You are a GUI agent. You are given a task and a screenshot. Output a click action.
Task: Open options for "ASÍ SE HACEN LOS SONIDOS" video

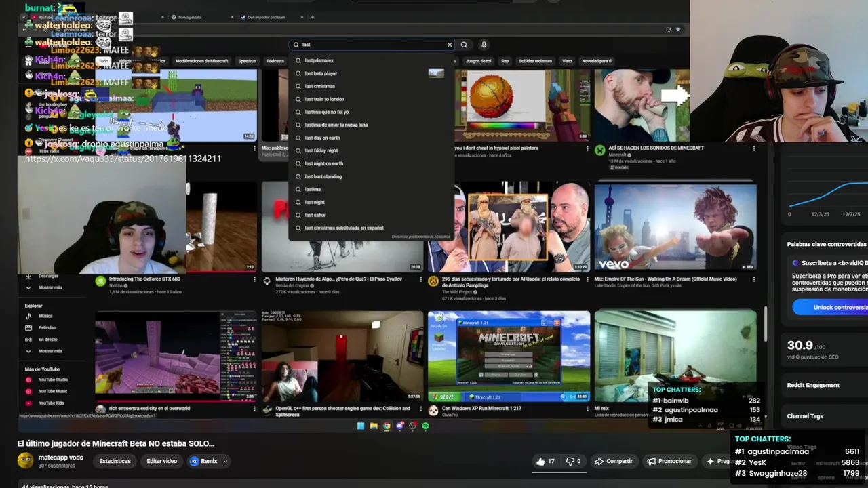[x=753, y=148]
